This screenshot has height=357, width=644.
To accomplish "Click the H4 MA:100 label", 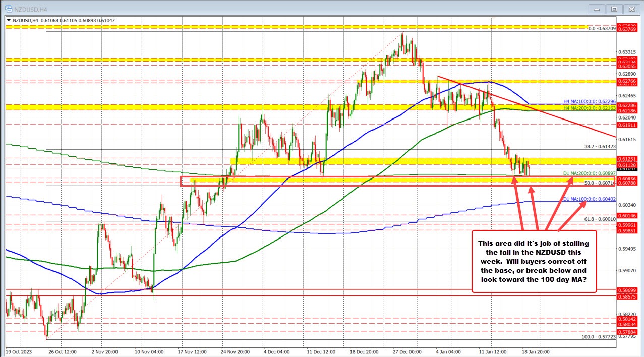I will [x=588, y=102].
